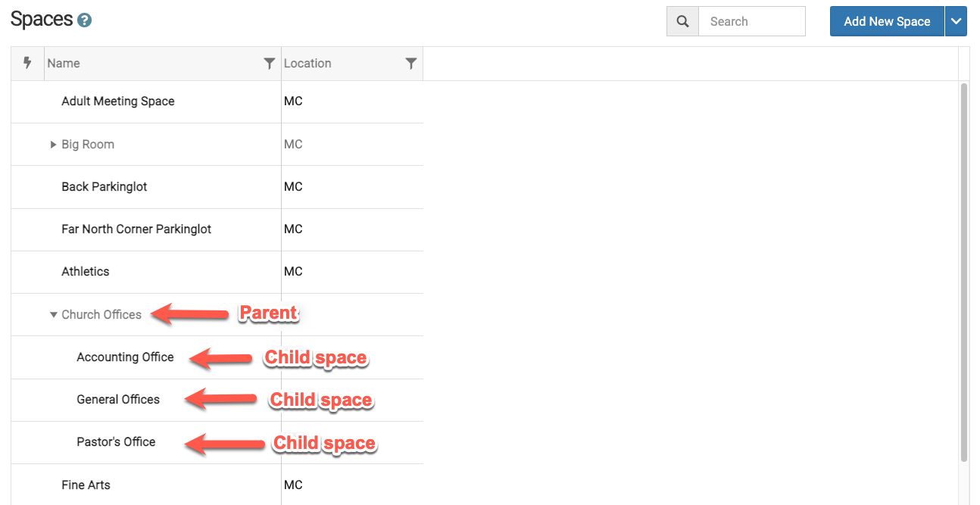Open the Pastor's Office child space
Screen dimensions: 980x505
[116, 442]
